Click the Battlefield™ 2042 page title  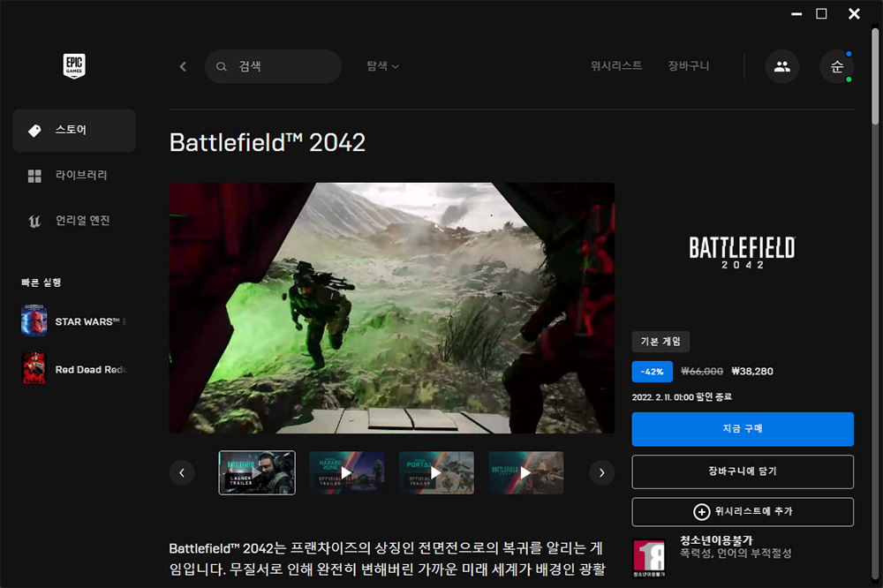[268, 142]
